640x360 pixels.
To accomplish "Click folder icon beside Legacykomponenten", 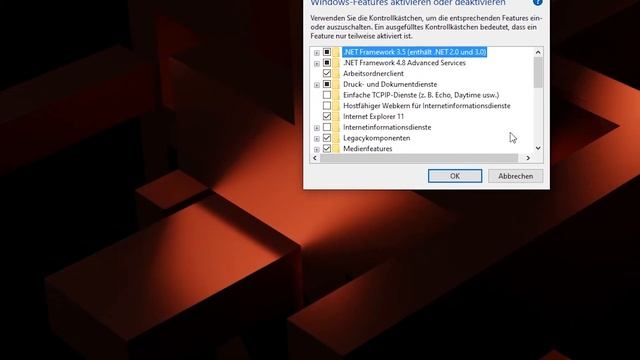I will coord(336,138).
